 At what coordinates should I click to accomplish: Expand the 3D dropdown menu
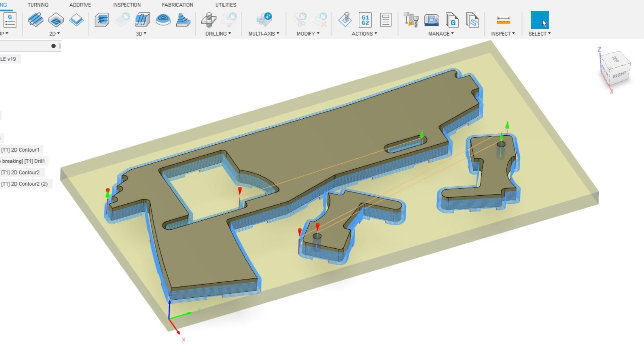point(141,34)
